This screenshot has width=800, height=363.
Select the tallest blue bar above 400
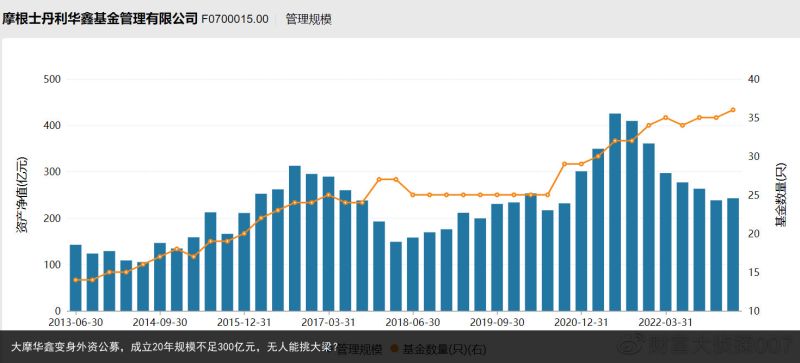pos(615,212)
